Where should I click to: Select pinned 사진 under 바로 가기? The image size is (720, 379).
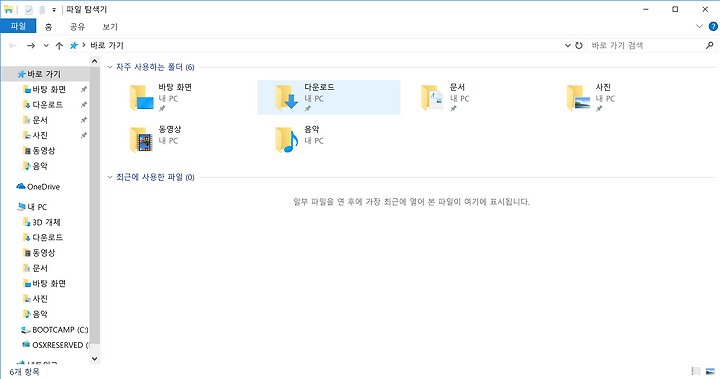tap(35, 136)
